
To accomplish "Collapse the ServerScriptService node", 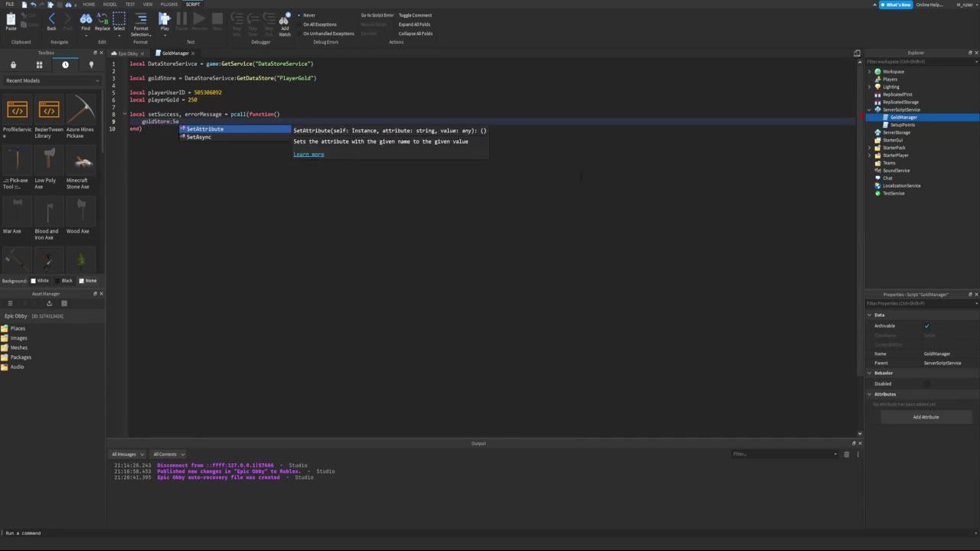I will point(870,109).
